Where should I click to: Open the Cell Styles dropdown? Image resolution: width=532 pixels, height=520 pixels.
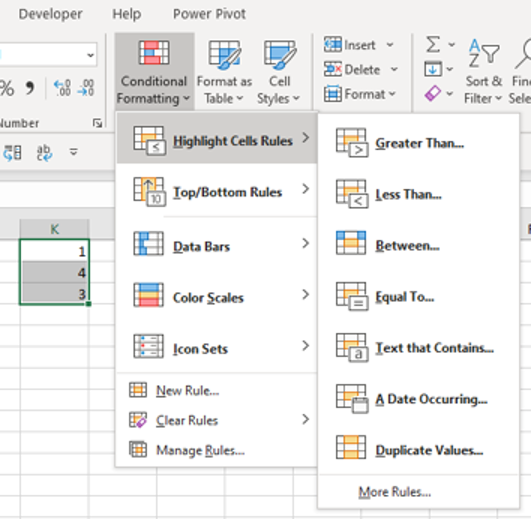[x=279, y=72]
